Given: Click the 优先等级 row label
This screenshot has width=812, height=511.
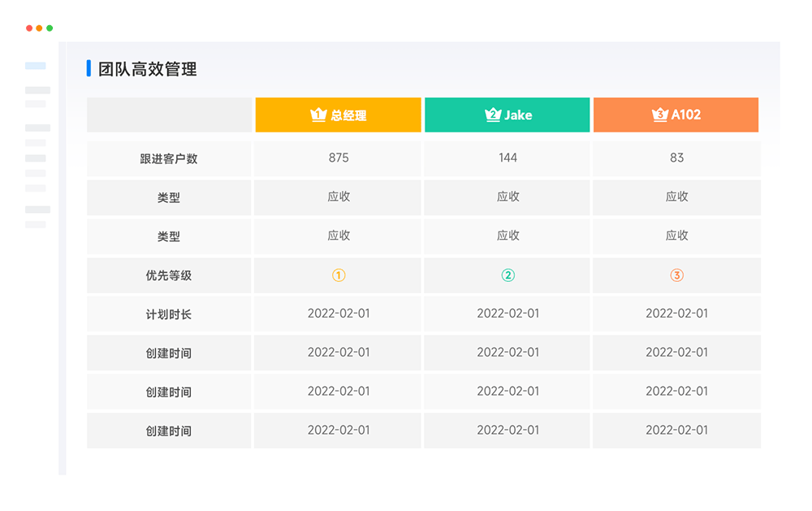Looking at the screenshot, I should pos(168,275).
